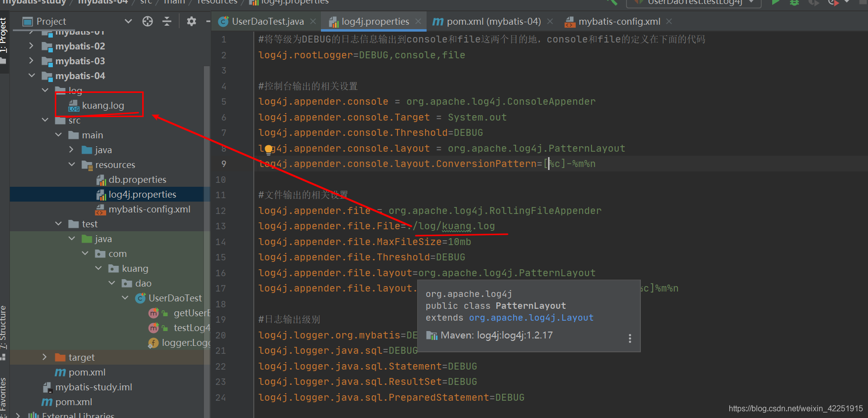Click the mybatis-03 module folder icon
868x418 pixels.
[47, 61]
